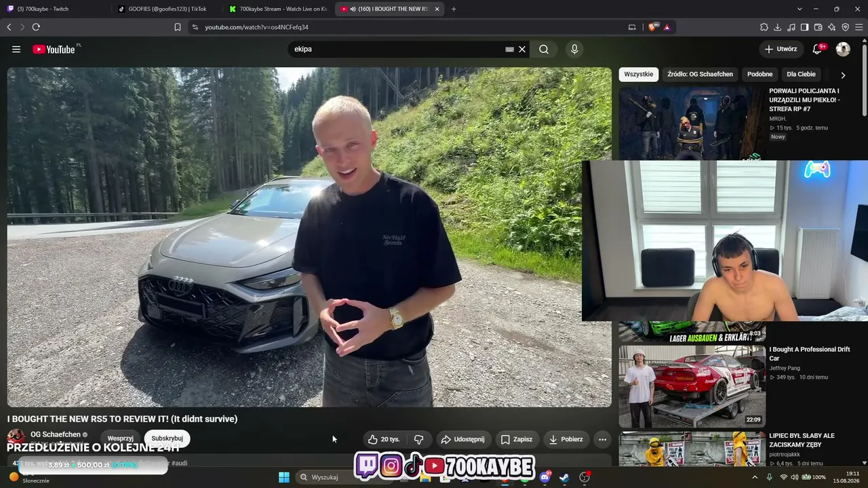Open PORWALI POLICJANTA video thumbnail
The width and height of the screenshot is (868, 488).
point(692,123)
